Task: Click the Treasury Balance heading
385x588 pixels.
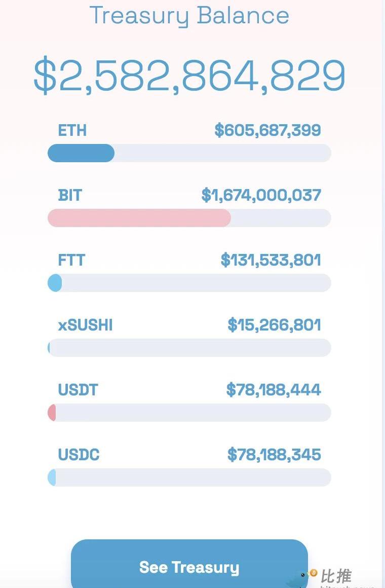Action: pos(189,15)
